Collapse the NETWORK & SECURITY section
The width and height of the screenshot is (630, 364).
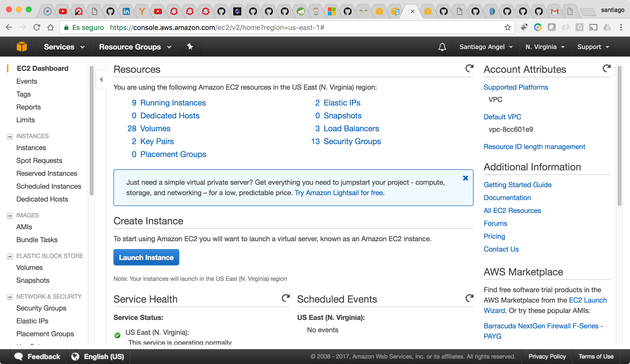click(10, 297)
